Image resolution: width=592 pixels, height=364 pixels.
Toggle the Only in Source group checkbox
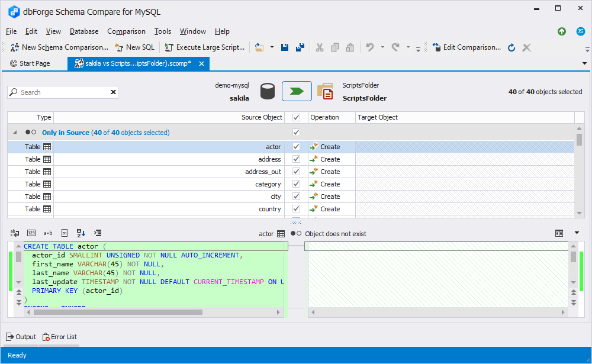coord(297,132)
